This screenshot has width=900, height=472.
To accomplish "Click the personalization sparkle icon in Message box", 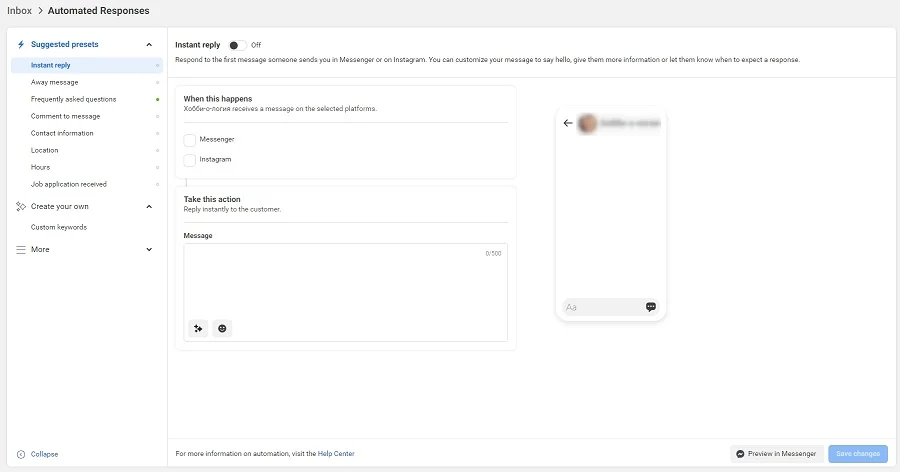I will (198, 328).
